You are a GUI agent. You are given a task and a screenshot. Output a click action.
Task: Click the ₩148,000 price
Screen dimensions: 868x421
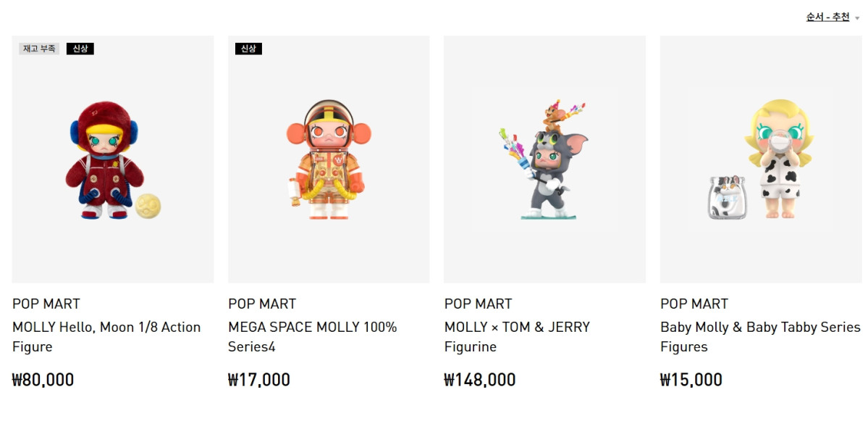480,380
